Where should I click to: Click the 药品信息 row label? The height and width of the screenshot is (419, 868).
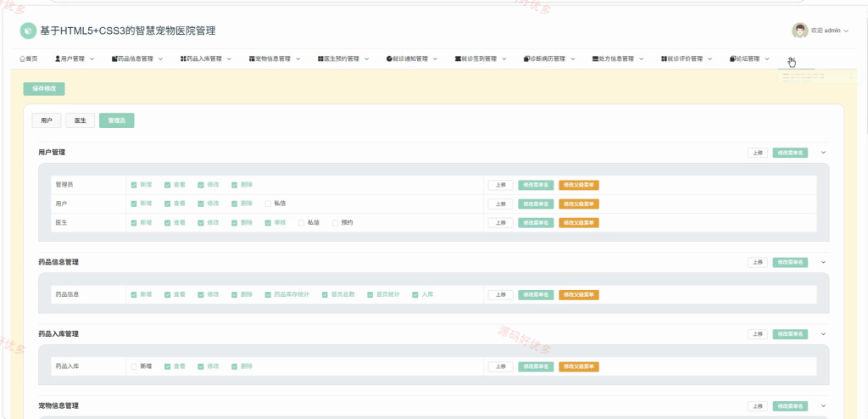tap(68, 294)
